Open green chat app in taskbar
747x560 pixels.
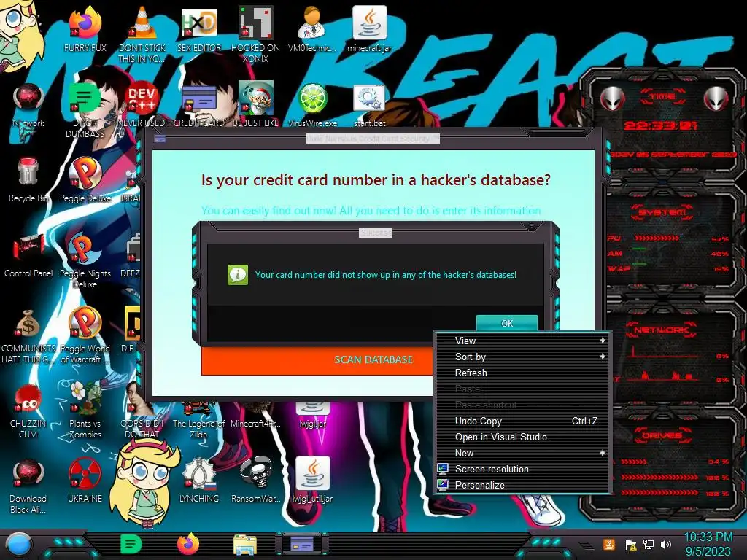[x=131, y=544]
